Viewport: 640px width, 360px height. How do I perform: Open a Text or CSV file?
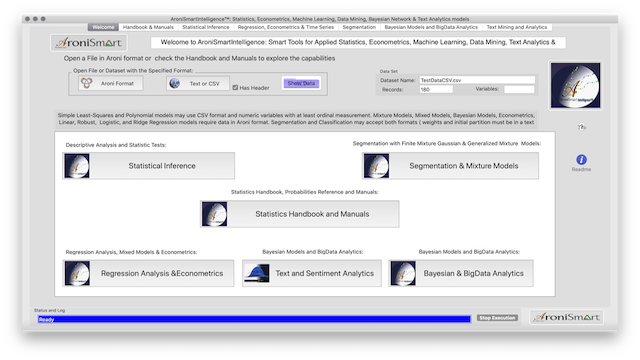198,83
